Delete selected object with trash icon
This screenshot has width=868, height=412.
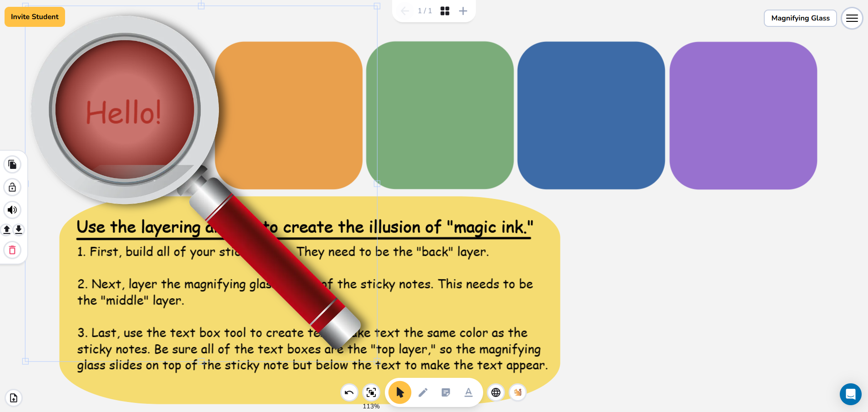click(x=12, y=250)
